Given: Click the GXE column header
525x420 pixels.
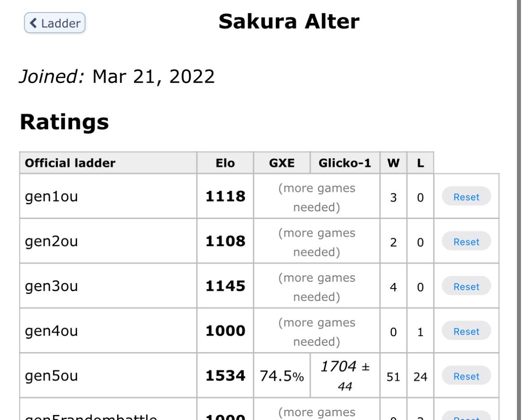Looking at the screenshot, I should pyautogui.click(x=282, y=163).
